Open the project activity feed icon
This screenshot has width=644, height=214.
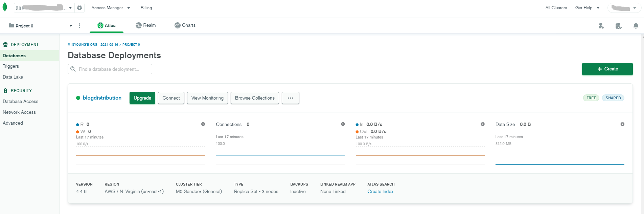pos(619,26)
